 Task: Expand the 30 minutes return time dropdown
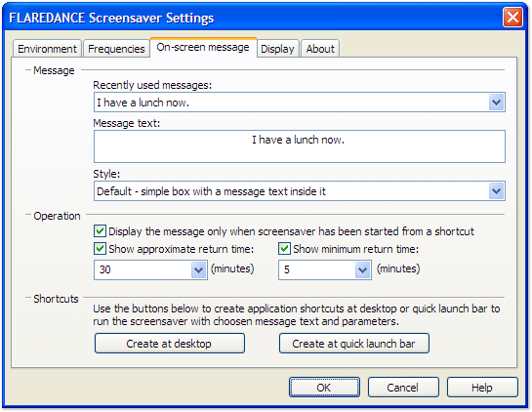pos(199,269)
